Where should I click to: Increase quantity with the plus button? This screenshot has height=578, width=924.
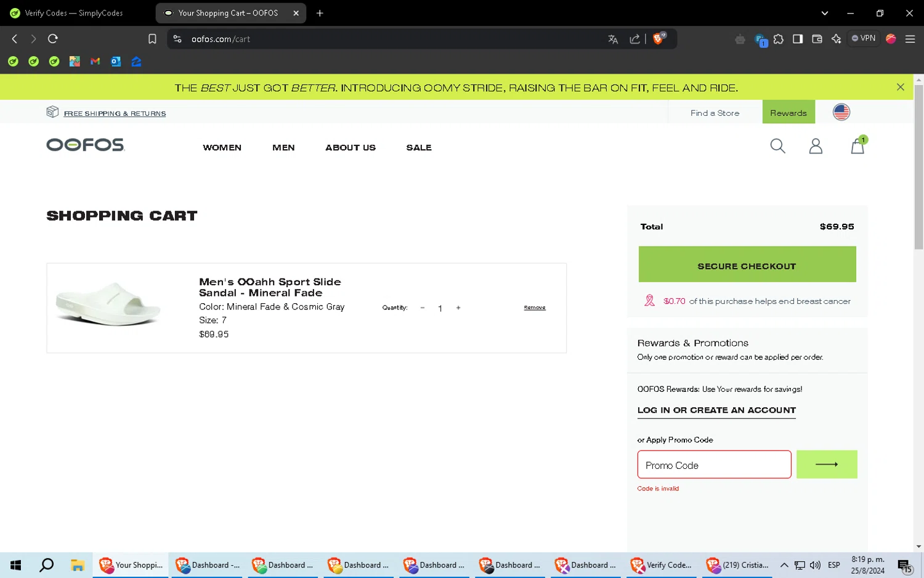(x=458, y=307)
